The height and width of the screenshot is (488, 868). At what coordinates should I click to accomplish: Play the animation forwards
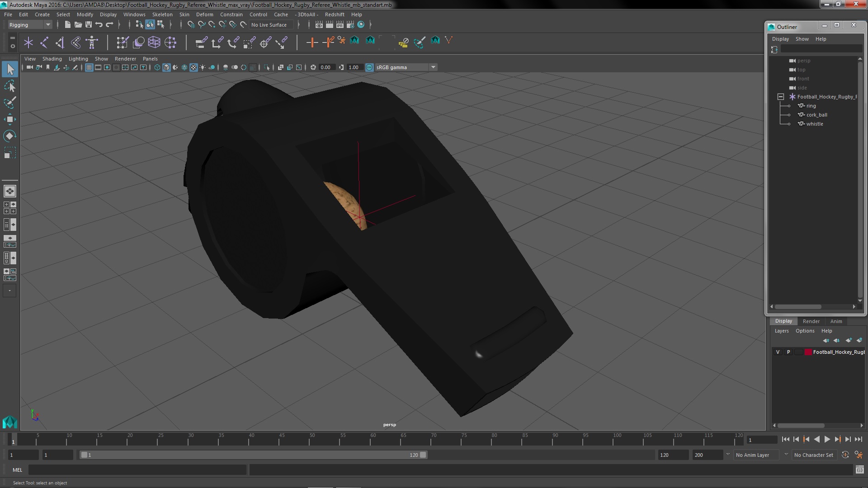pyautogui.click(x=827, y=439)
